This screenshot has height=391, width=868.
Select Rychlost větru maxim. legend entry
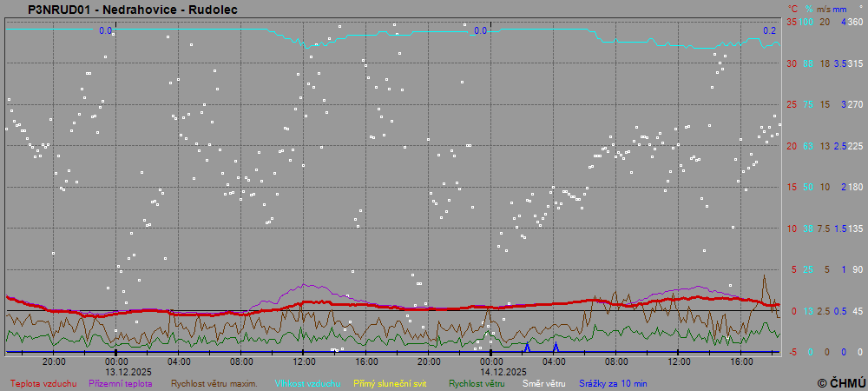point(214,383)
